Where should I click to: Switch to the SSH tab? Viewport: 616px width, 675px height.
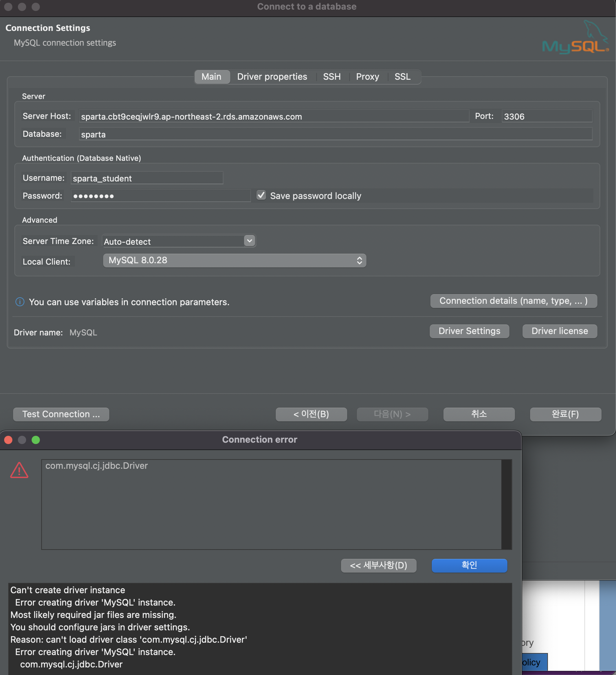332,77
